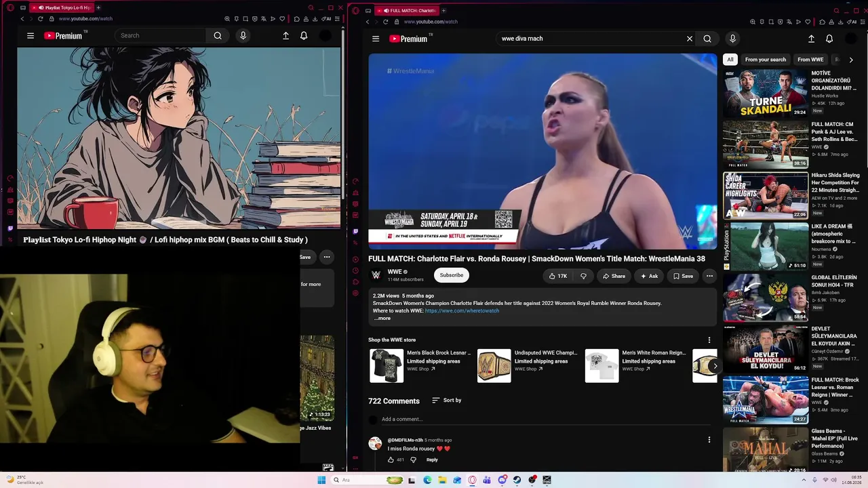The image size is (868, 488).
Task: Open Glass Beams 'Mahal EP' video thumbnail
Action: click(x=766, y=449)
